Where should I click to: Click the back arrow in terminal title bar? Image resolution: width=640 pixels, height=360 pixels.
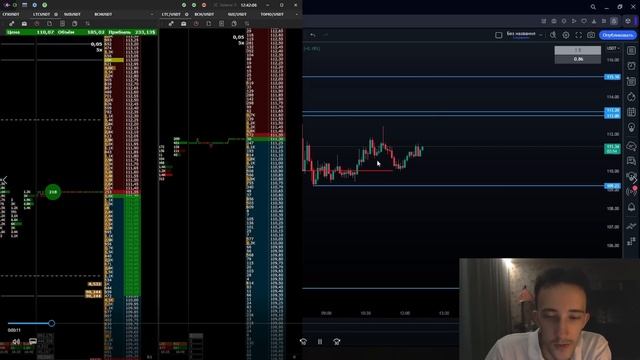click(x=7, y=5)
